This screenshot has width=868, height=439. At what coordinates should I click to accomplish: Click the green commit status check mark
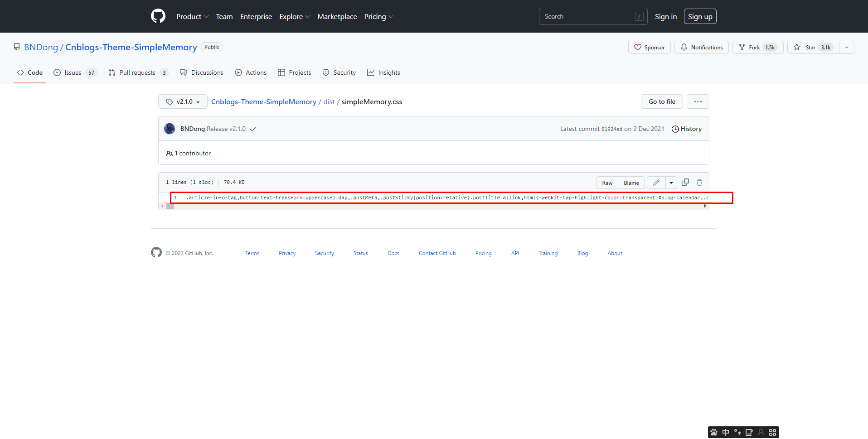coord(253,129)
